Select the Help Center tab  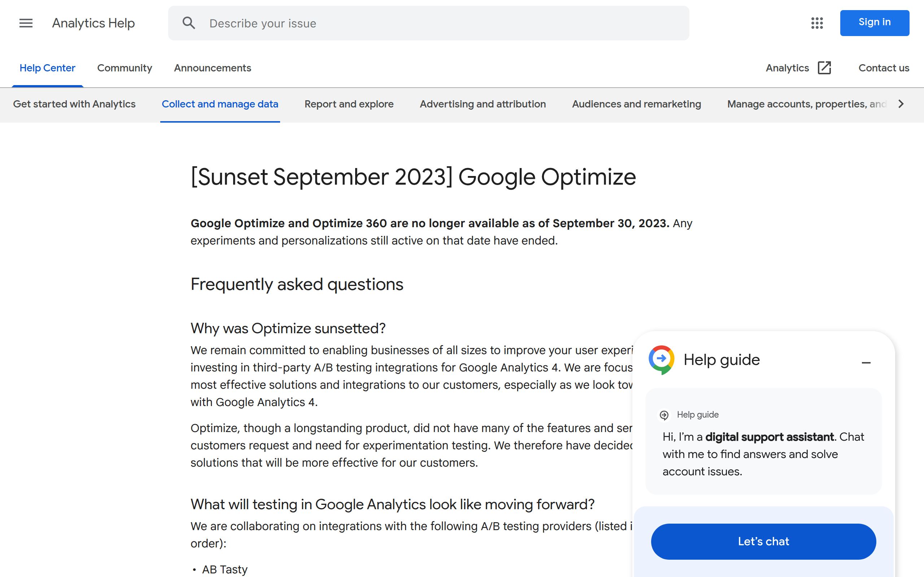pyautogui.click(x=47, y=67)
